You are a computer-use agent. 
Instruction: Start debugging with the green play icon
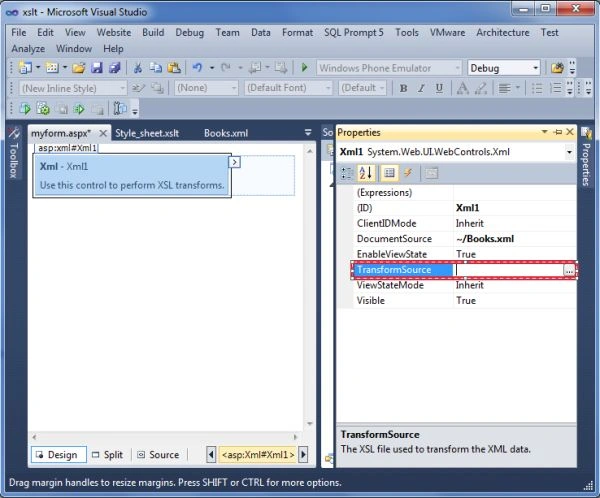(x=304, y=68)
